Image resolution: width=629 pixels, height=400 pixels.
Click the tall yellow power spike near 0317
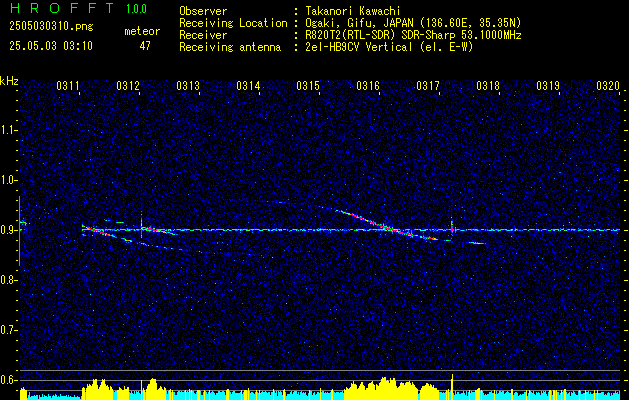point(452,387)
